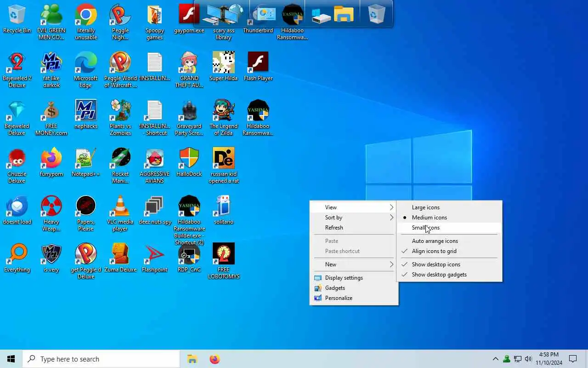Screen dimensions: 588x368
Task: Open the volume control in system tray
Action: point(528,359)
